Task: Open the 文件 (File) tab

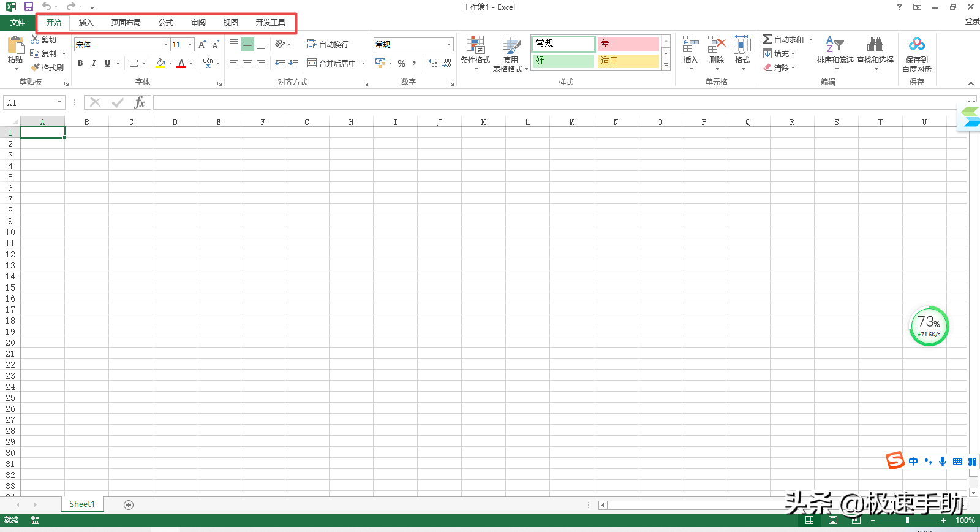Action: tap(18, 22)
